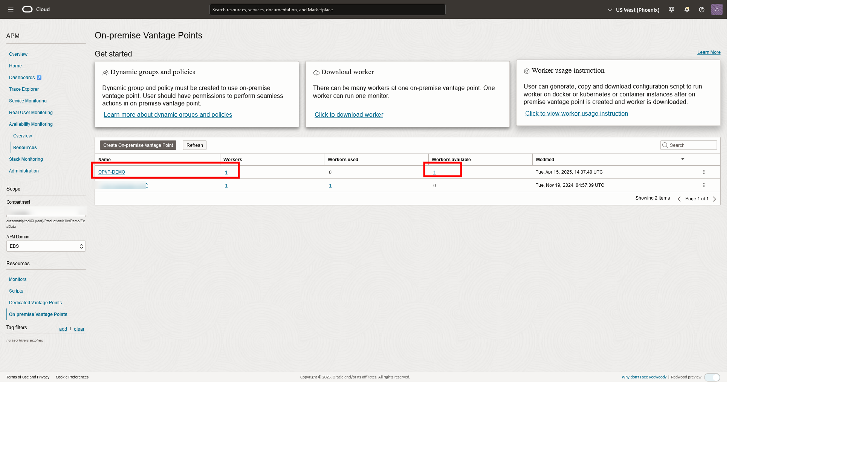Image resolution: width=868 pixels, height=456 pixels.
Task: Open the notifications bell
Action: tap(686, 9)
